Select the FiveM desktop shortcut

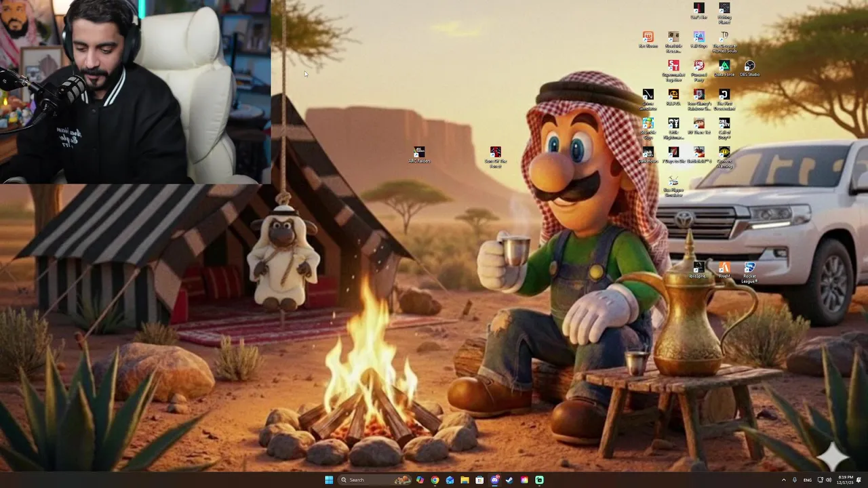(x=724, y=270)
